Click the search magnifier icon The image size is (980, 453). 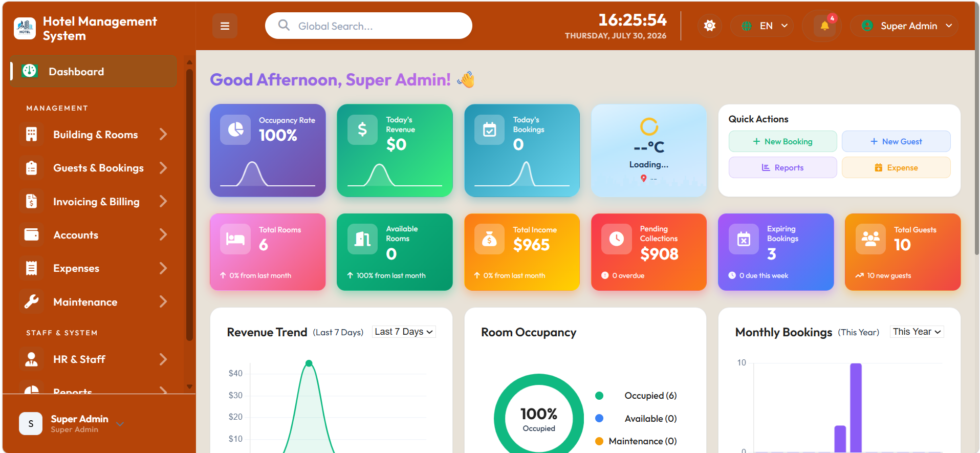click(x=284, y=25)
